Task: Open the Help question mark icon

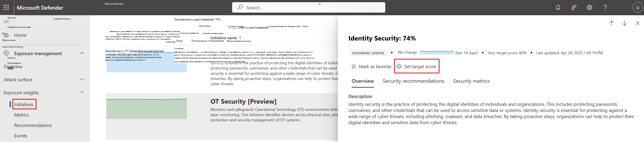Action: 605,7
